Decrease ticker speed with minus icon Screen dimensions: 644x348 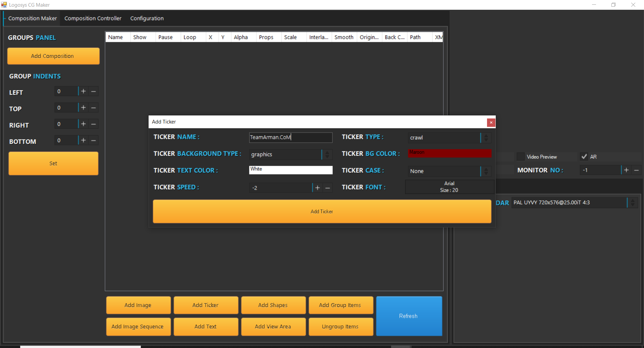(328, 188)
